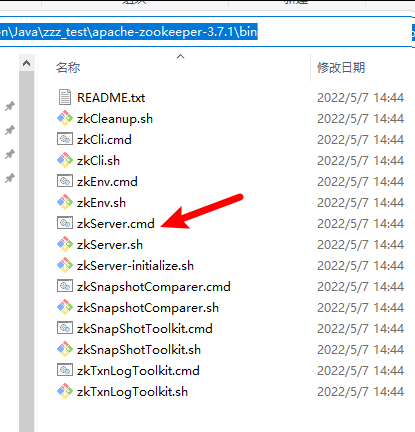Click the last pin icon in the sidebar
415x432 pixels.
(x=10, y=178)
